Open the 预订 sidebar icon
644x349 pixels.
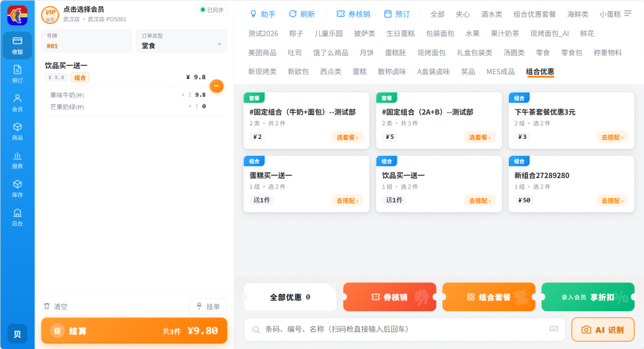(x=17, y=74)
